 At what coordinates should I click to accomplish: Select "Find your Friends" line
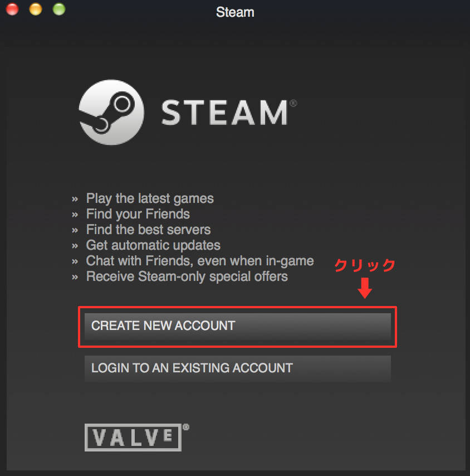(x=138, y=215)
